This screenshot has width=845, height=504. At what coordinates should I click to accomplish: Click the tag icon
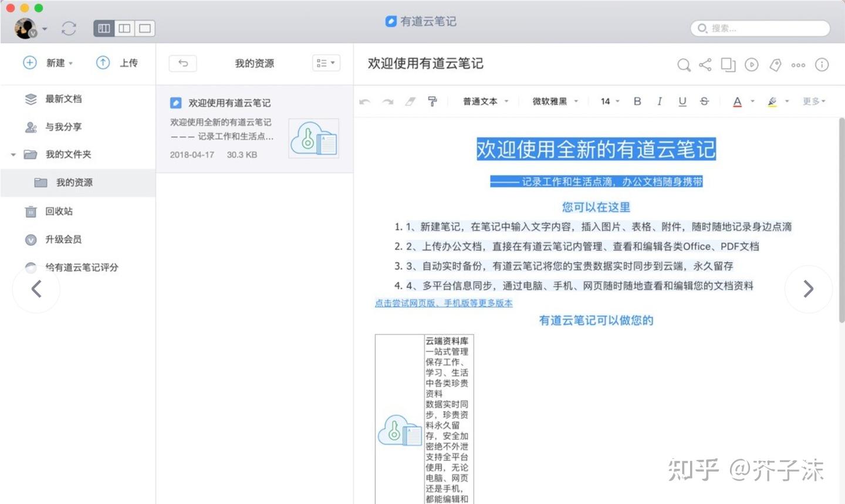(775, 65)
